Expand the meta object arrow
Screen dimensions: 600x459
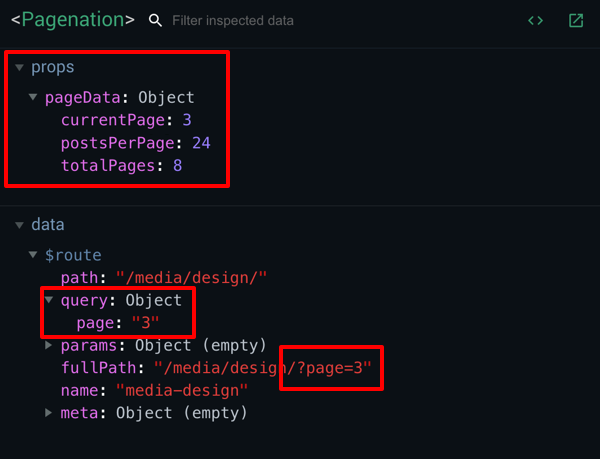point(49,413)
